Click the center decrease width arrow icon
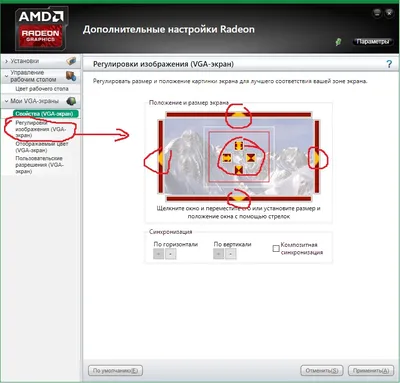This screenshot has height=383, width=400. tap(250, 158)
